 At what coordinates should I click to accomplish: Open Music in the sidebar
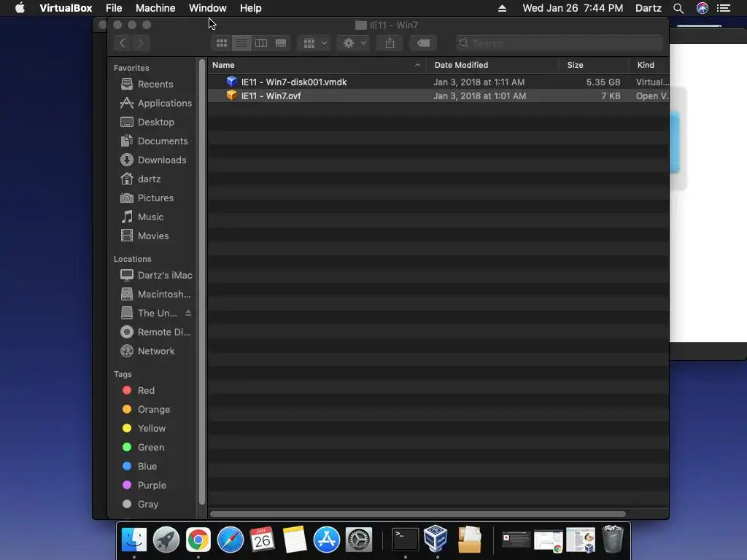(x=142, y=217)
